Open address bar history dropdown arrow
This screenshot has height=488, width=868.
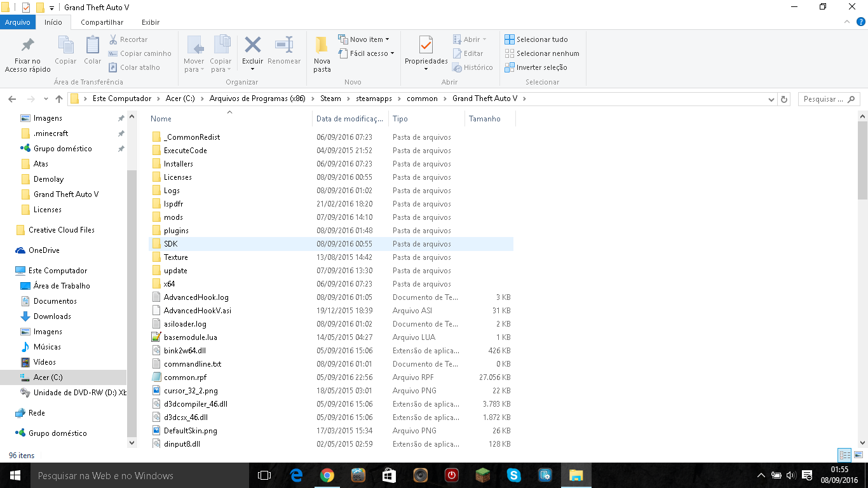click(771, 99)
